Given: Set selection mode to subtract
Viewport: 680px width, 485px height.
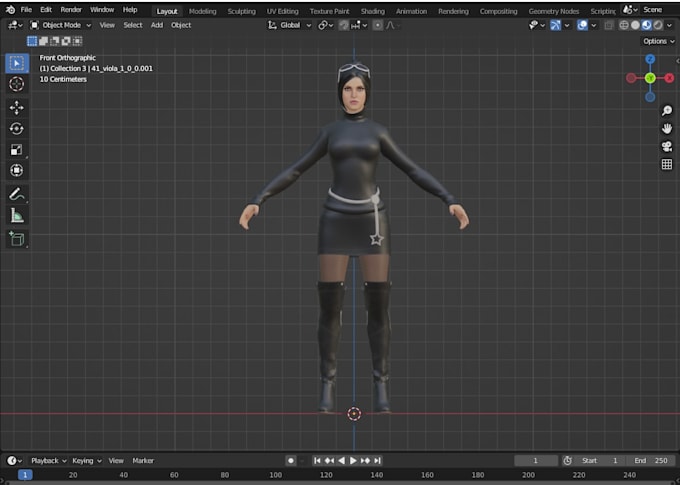Looking at the screenshot, I should (x=55, y=41).
